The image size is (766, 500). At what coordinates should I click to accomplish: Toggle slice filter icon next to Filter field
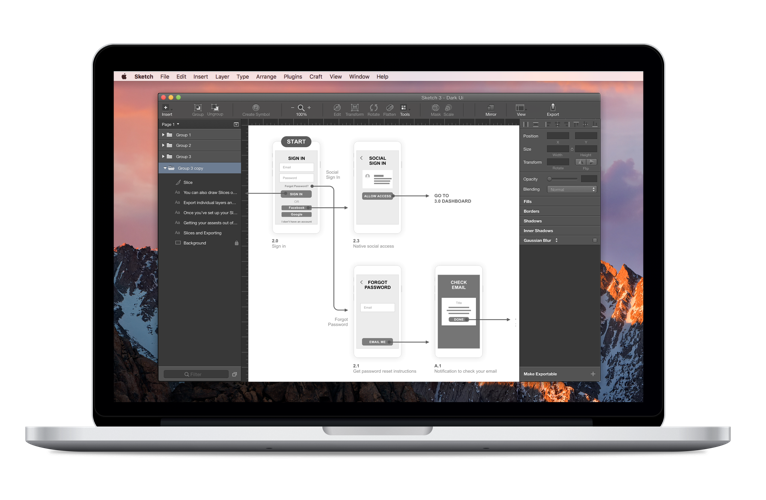[234, 374]
